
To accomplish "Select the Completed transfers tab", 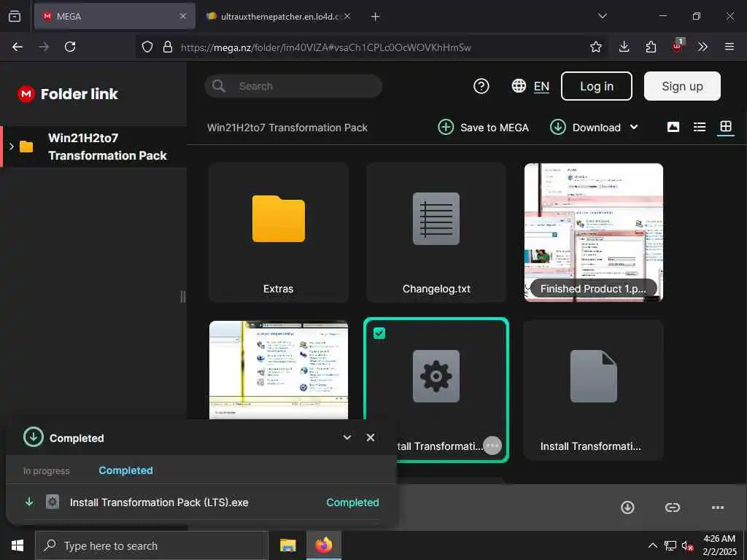I will [125, 470].
